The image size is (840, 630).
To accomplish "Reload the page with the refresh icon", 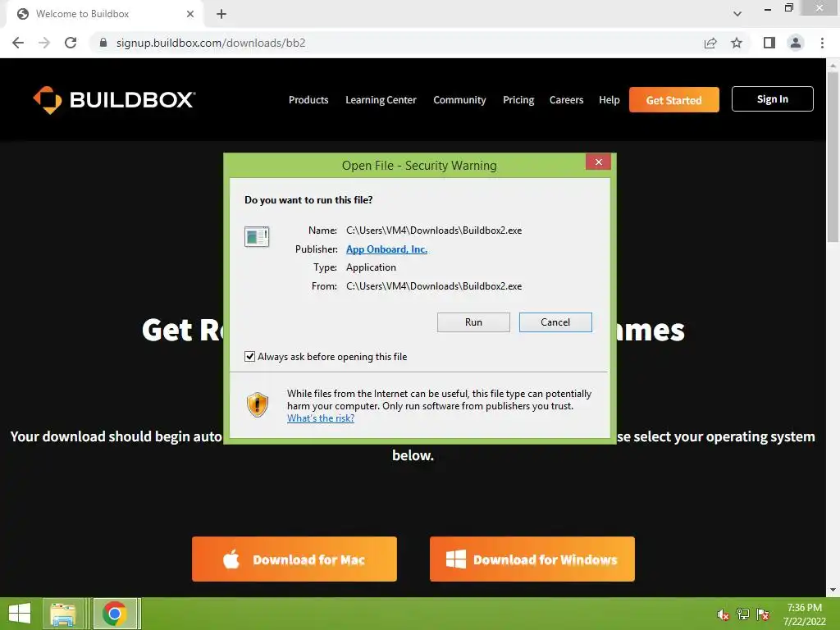I will (71, 43).
